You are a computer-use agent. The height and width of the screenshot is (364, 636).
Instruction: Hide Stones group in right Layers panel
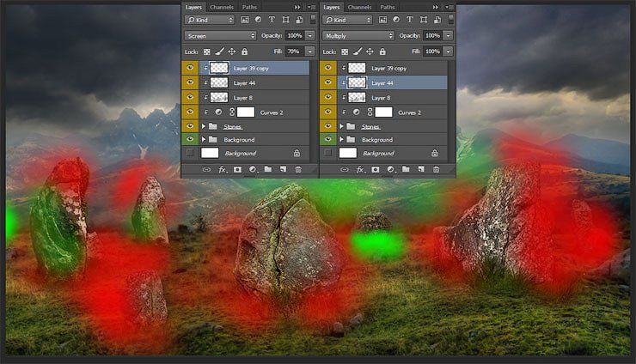[327, 126]
